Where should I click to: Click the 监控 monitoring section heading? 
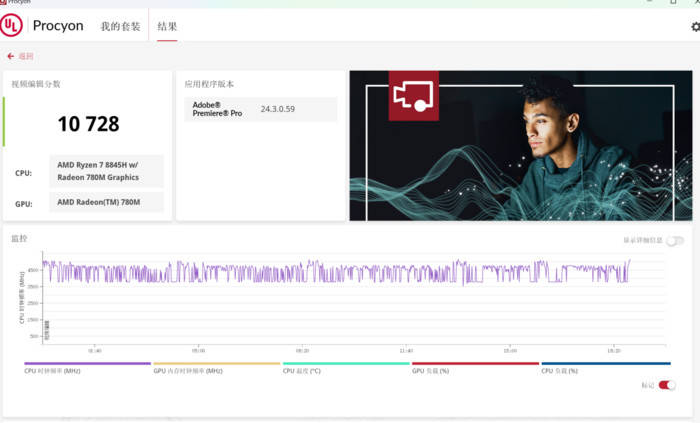point(19,239)
